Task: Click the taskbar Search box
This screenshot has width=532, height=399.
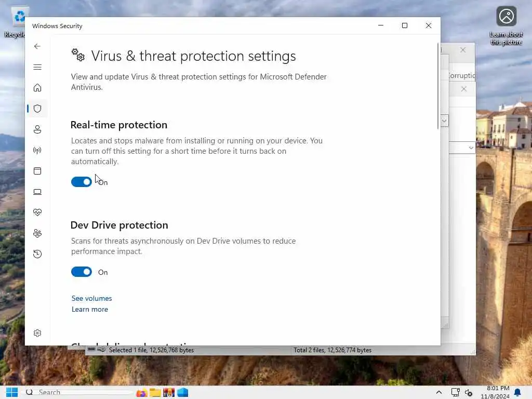Action: click(78, 392)
